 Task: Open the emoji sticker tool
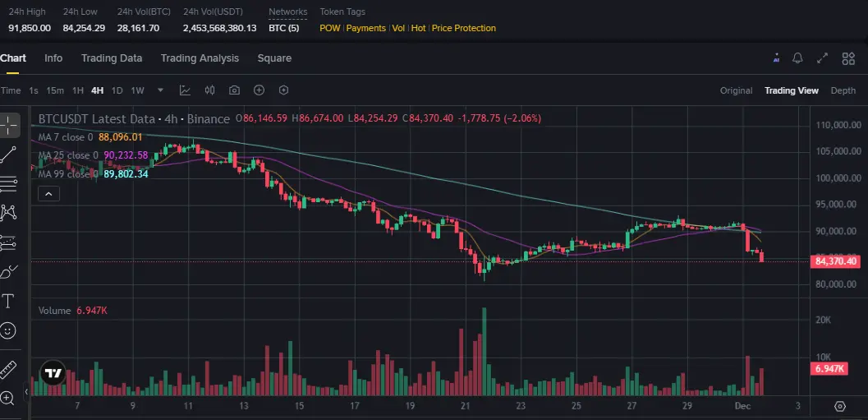click(x=9, y=330)
